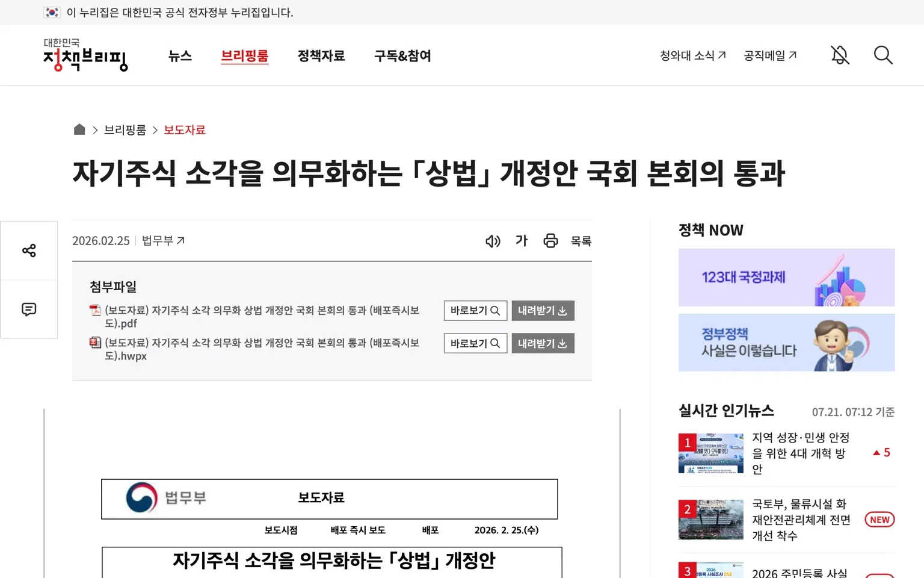Click the 첨부파일 heading
Image resolution: width=924 pixels, height=578 pixels.
113,287
